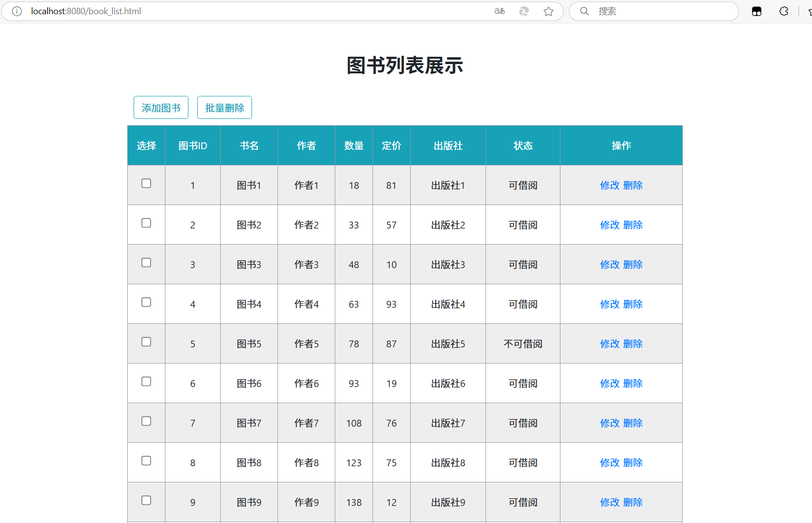
Task: Click 修改 link for 图书2
Action: (x=610, y=225)
